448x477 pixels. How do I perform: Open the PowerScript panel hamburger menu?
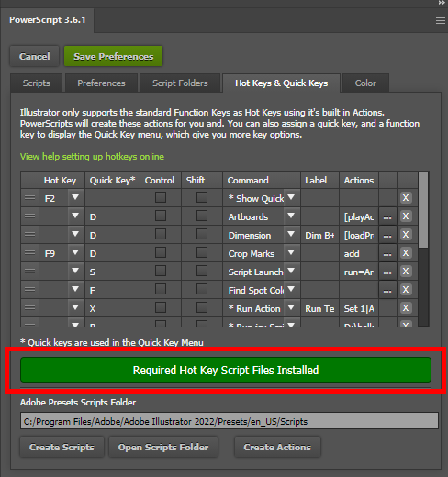(441, 21)
